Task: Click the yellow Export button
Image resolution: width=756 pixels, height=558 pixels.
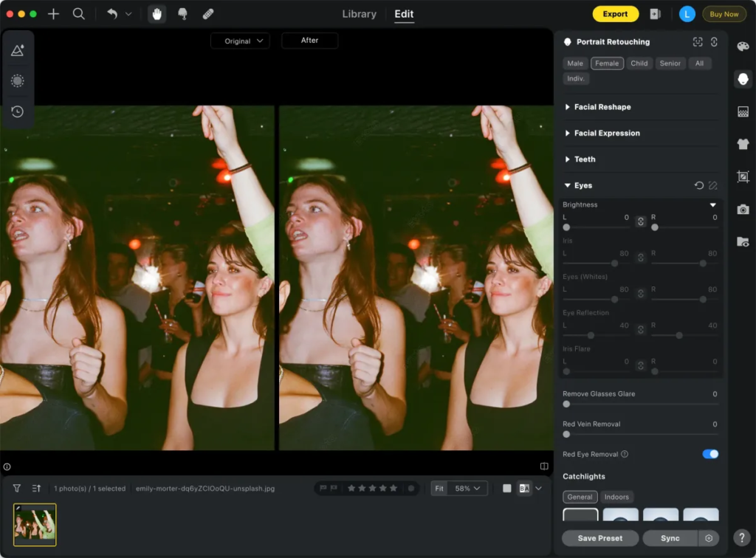Action: (x=615, y=14)
